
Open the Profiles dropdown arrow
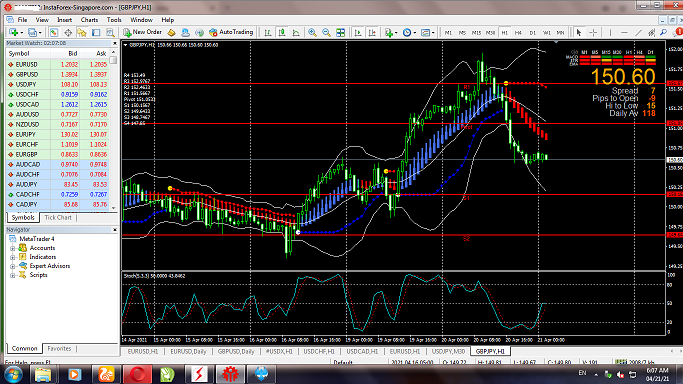point(40,33)
